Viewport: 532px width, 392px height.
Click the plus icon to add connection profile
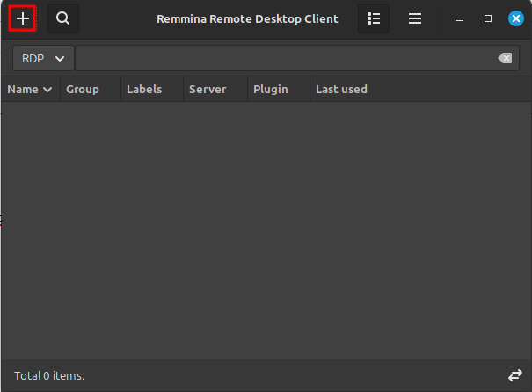click(22, 18)
